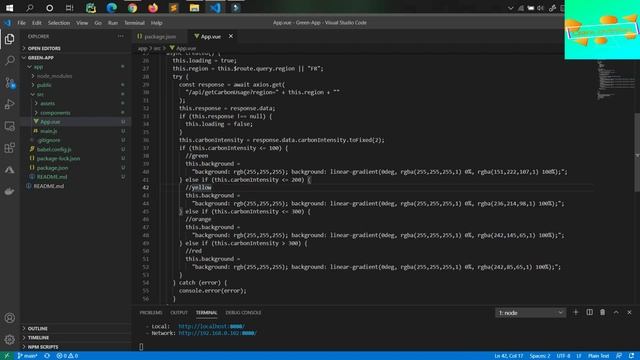This screenshot has height=360, width=640.
Task: Open errors and warnings count in status bar
Action: [67, 356]
